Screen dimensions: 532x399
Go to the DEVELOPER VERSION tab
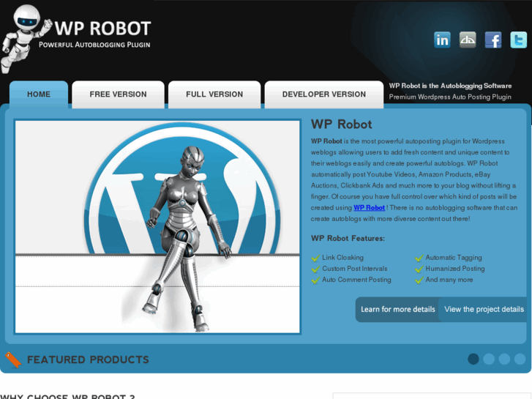point(324,94)
